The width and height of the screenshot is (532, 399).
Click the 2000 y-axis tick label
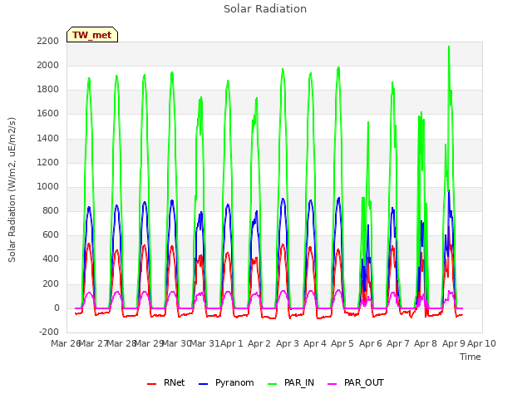pos(48,65)
